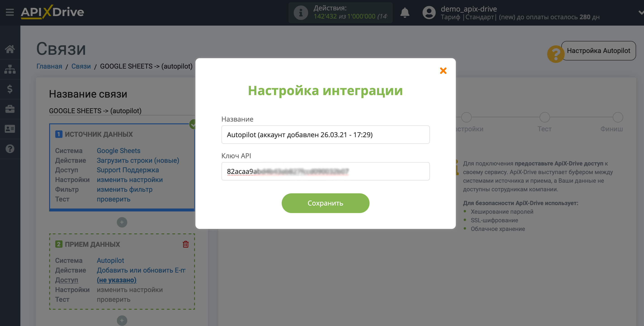
Task: Open the home sidebar icon
Action: tap(10, 49)
